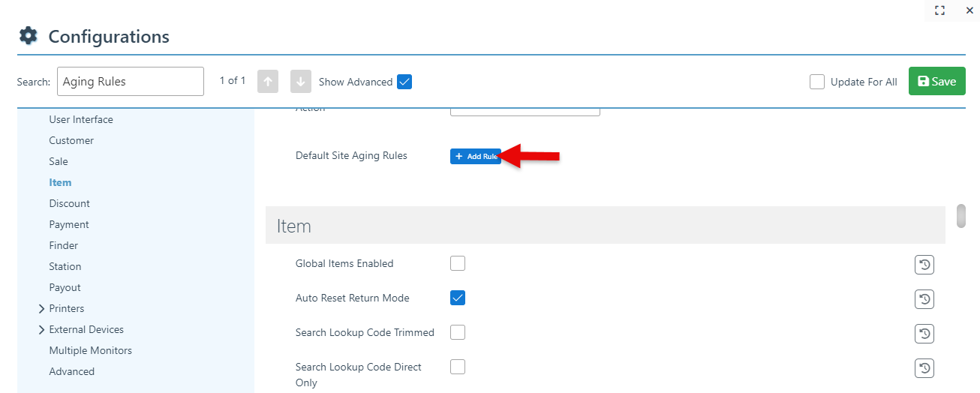Click the Search input field
Viewport: 980px width, 393px height.
coord(130,82)
